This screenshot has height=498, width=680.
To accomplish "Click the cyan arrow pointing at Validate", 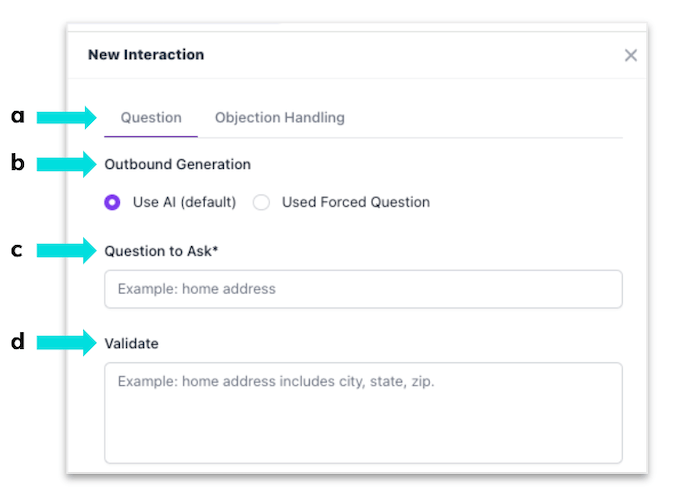I will click(x=67, y=343).
